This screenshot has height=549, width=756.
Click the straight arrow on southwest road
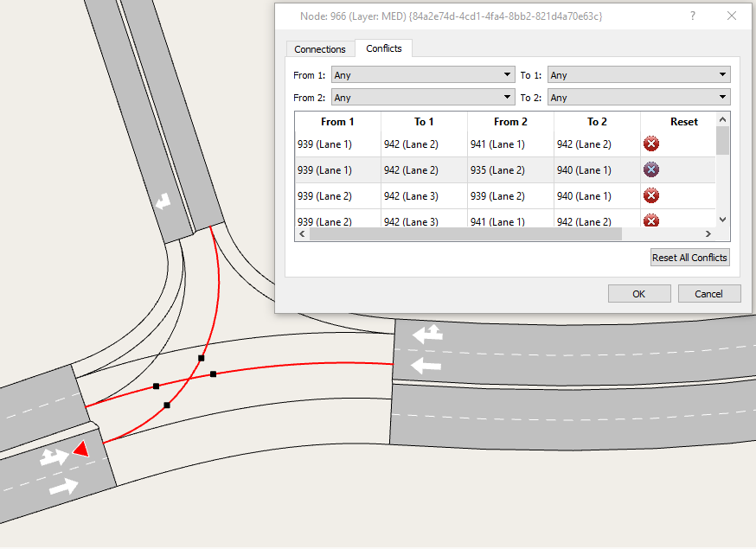(x=63, y=488)
